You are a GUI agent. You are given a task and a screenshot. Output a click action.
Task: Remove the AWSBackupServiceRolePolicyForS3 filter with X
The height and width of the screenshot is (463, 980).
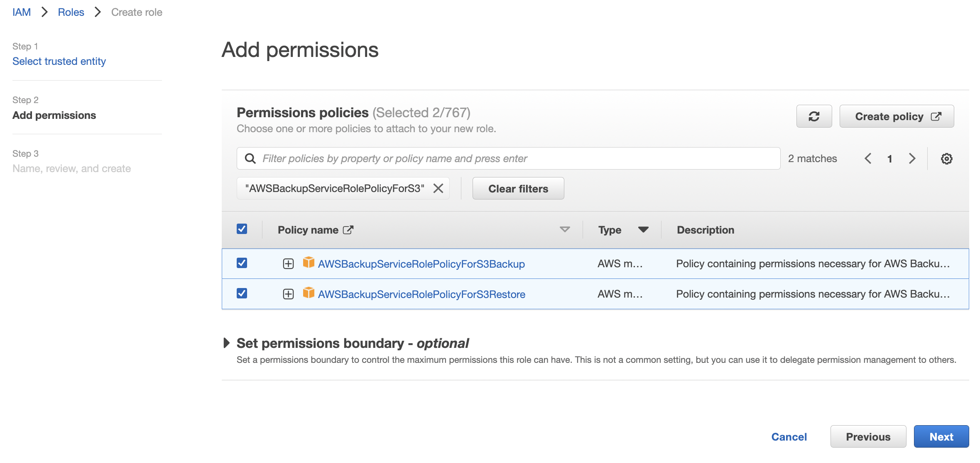[438, 188]
